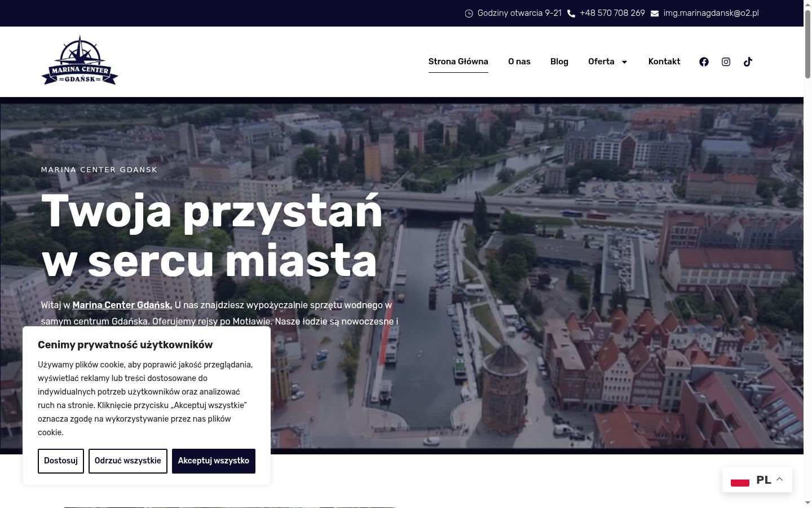Click the phone handset icon in top bar
This screenshot has width=812, height=508.
tap(571, 14)
